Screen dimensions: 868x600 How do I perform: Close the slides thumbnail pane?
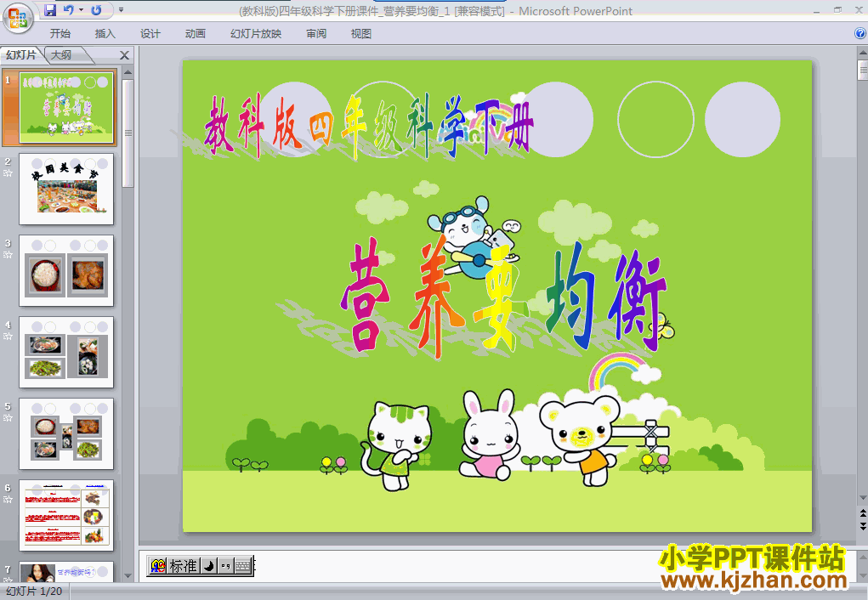[125, 55]
